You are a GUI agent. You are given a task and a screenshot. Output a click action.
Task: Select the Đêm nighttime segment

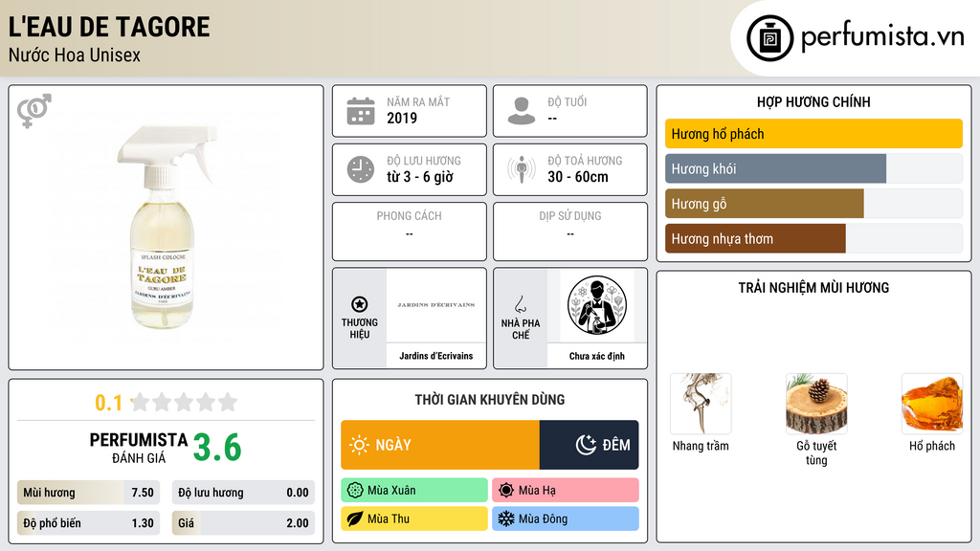coord(589,445)
